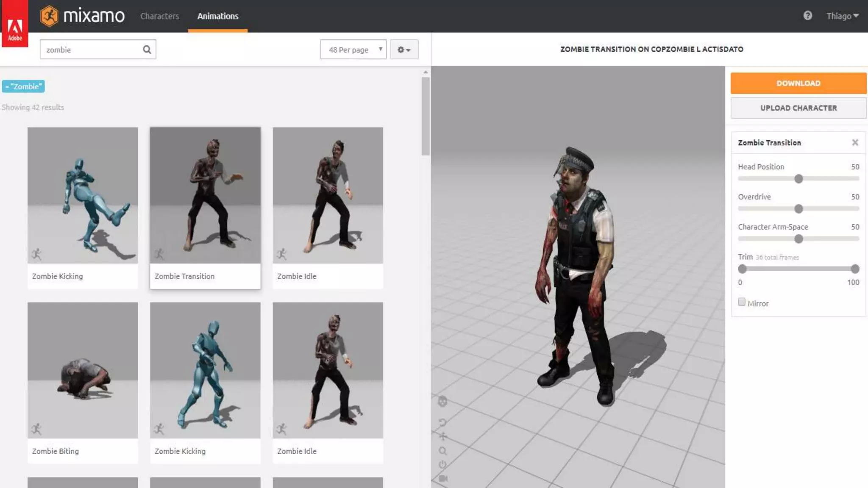Click the Overdrive slider handle
The image size is (868, 488).
coord(798,209)
